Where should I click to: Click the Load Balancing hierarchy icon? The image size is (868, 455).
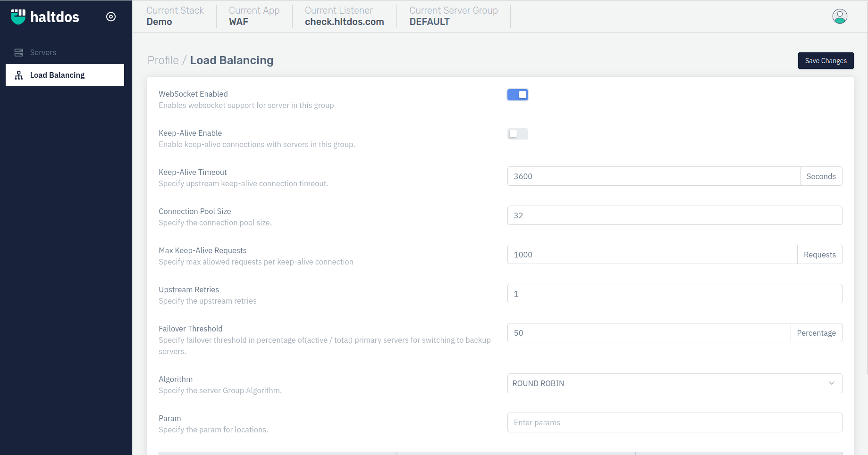point(19,75)
